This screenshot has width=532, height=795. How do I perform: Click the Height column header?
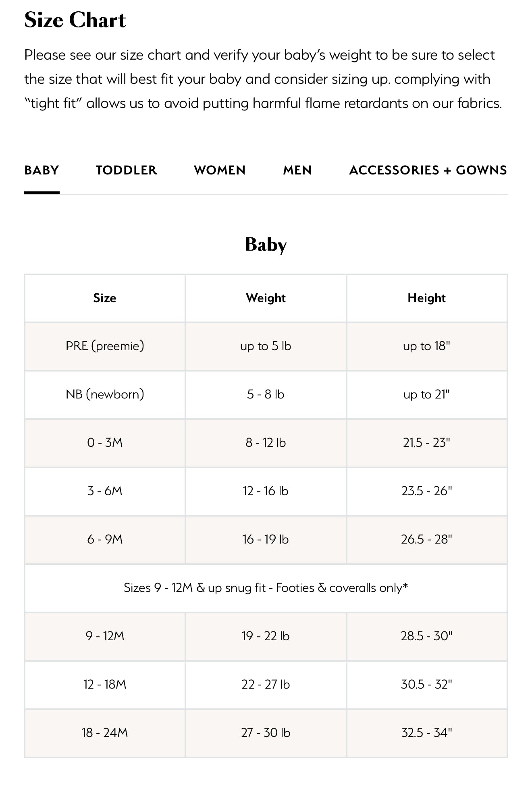(426, 298)
